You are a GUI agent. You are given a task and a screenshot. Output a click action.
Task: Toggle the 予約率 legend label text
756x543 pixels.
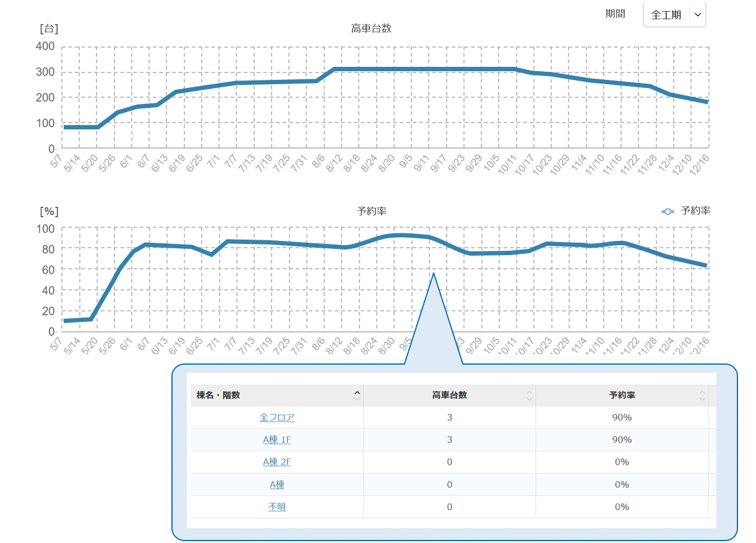[695, 211]
